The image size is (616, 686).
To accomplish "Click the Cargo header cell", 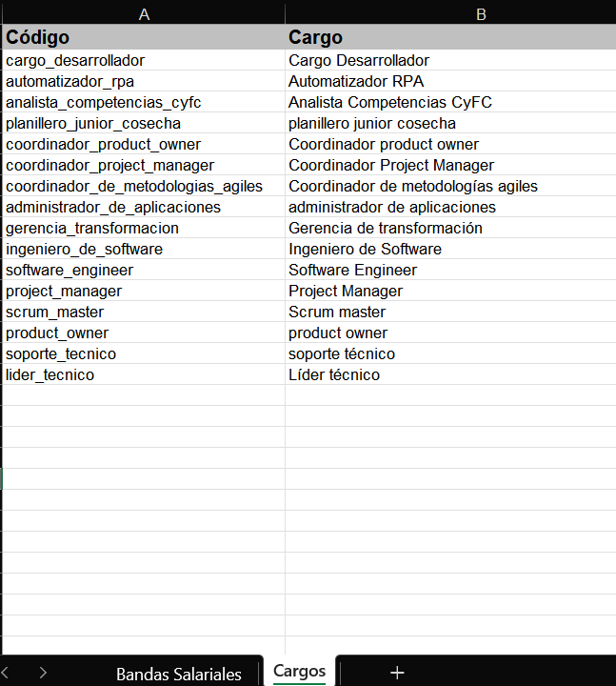I will (x=451, y=37).
